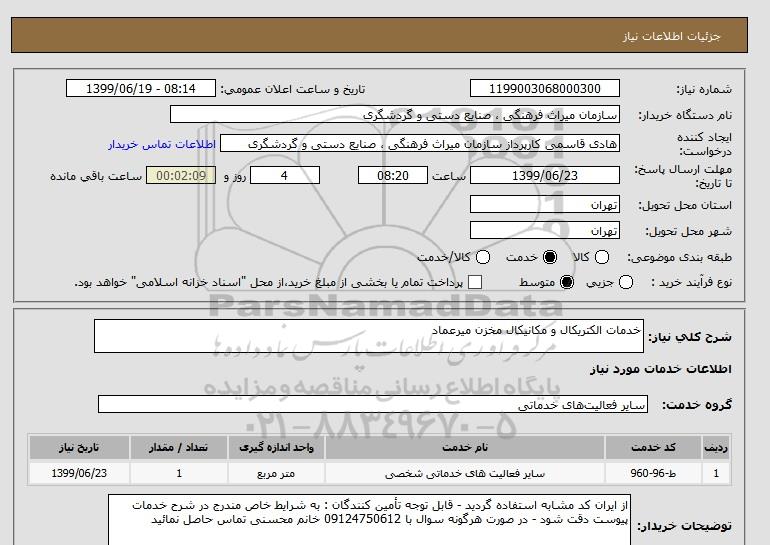Click the تاریخ نیاز column header

point(79,447)
